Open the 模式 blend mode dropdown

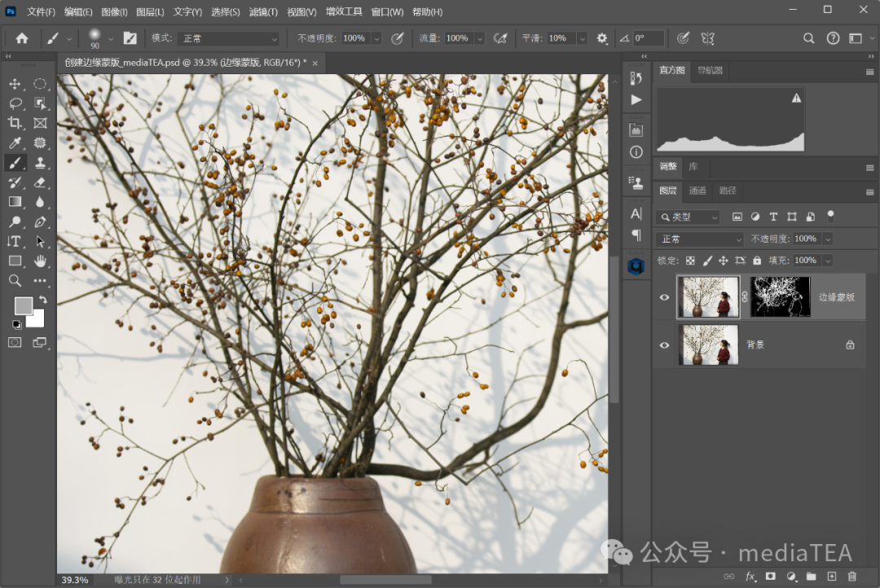(228, 39)
